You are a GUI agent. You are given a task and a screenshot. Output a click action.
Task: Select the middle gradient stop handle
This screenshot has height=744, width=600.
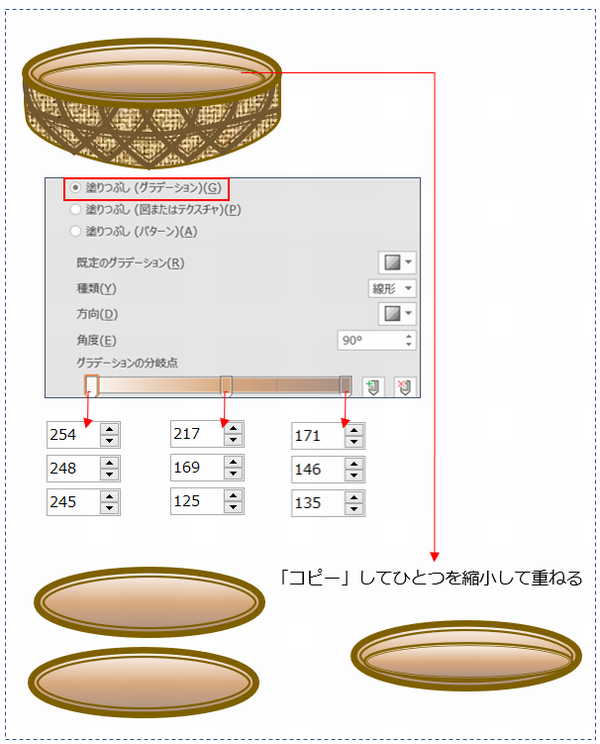[x=226, y=385]
